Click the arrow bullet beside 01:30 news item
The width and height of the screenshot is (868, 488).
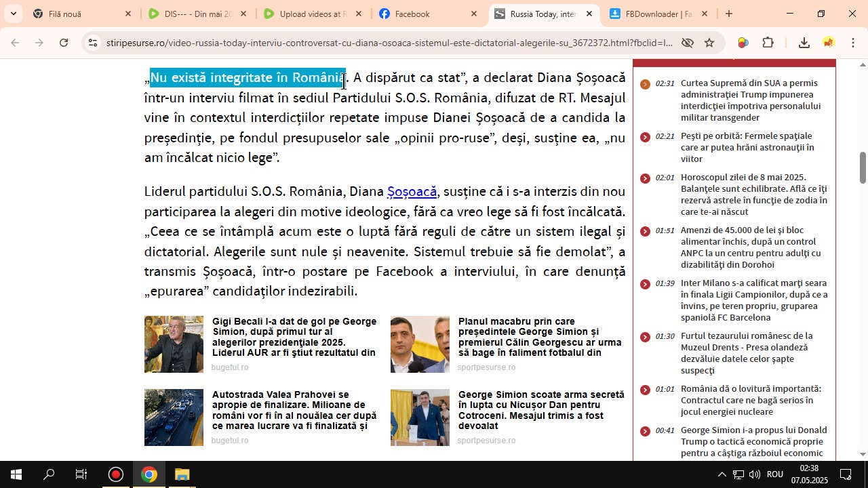point(645,337)
